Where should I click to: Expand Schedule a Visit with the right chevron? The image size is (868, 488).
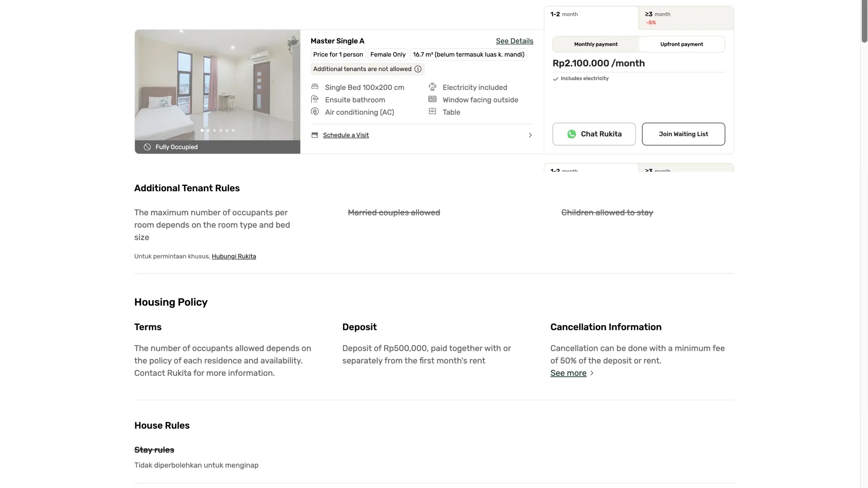[530, 135]
